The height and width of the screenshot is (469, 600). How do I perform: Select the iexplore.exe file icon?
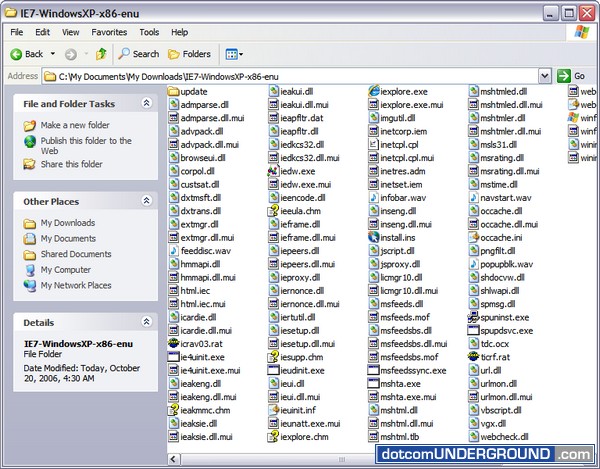click(374, 92)
